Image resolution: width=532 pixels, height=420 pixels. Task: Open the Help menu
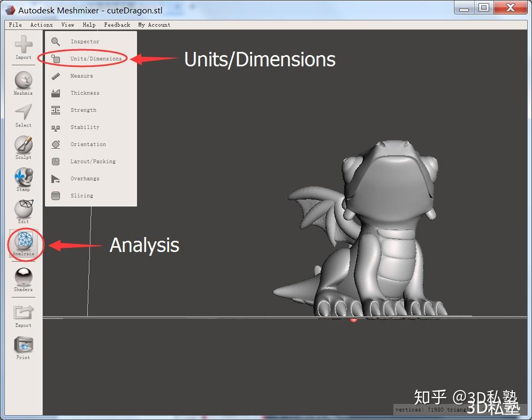coord(89,25)
